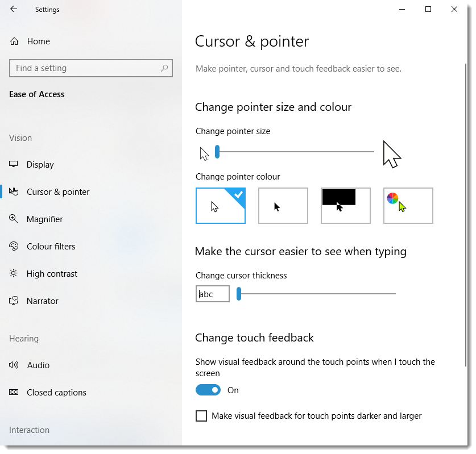Click the pointer size slider handle
The height and width of the screenshot is (454, 476).
(x=217, y=152)
